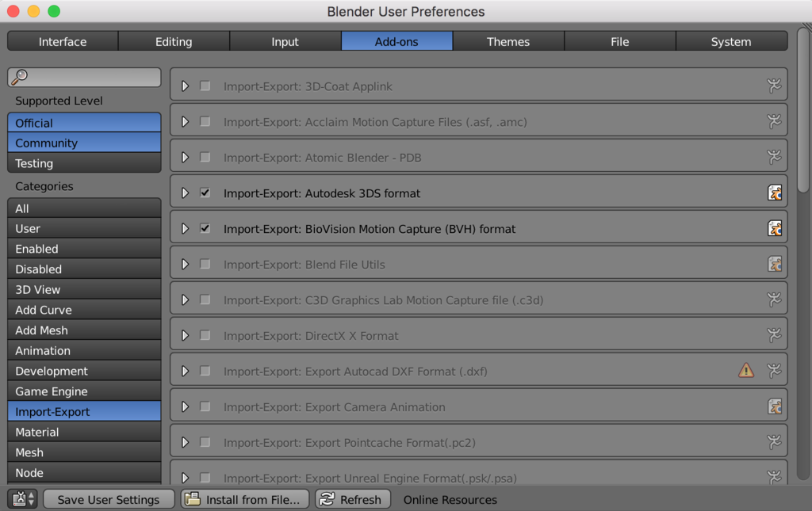The height and width of the screenshot is (511, 812).
Task: Expand the BioVision Motion Capture (BVH) details
Action: (185, 229)
